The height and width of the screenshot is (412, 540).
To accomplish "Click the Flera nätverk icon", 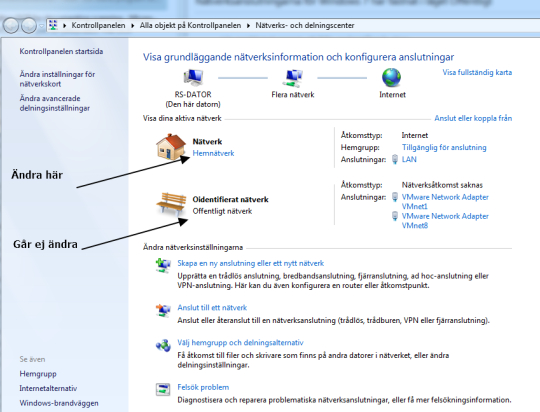I will click(293, 78).
